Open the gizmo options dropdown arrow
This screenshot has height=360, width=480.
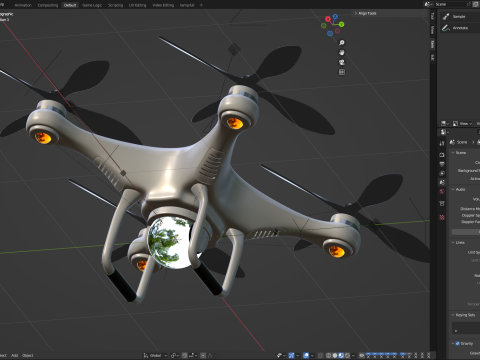coord(297,355)
